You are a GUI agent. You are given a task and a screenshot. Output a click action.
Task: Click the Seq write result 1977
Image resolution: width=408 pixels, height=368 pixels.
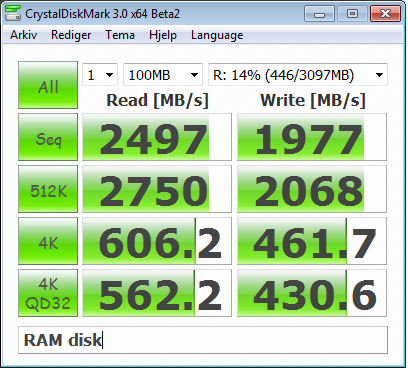[312, 137]
